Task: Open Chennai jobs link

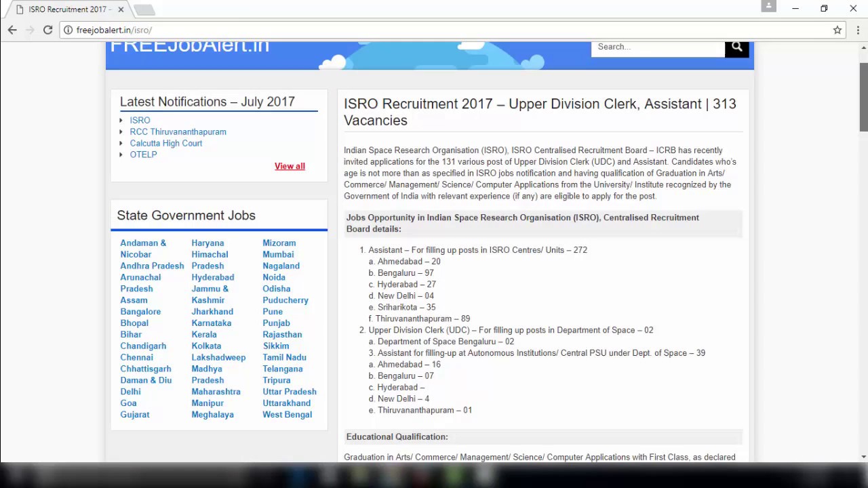Action: click(x=136, y=357)
